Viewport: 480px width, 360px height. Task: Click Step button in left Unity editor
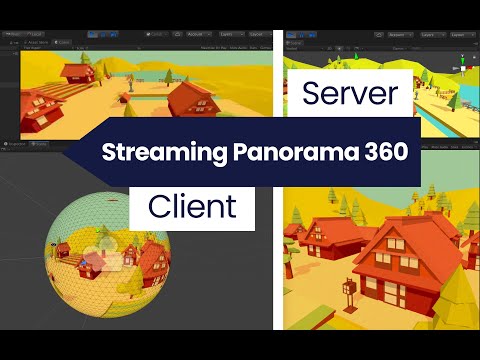coord(113,34)
